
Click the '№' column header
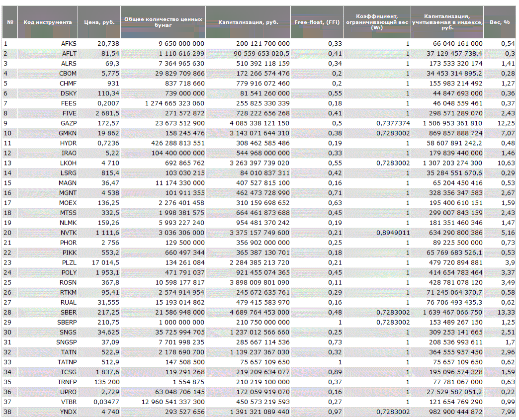(10, 22)
